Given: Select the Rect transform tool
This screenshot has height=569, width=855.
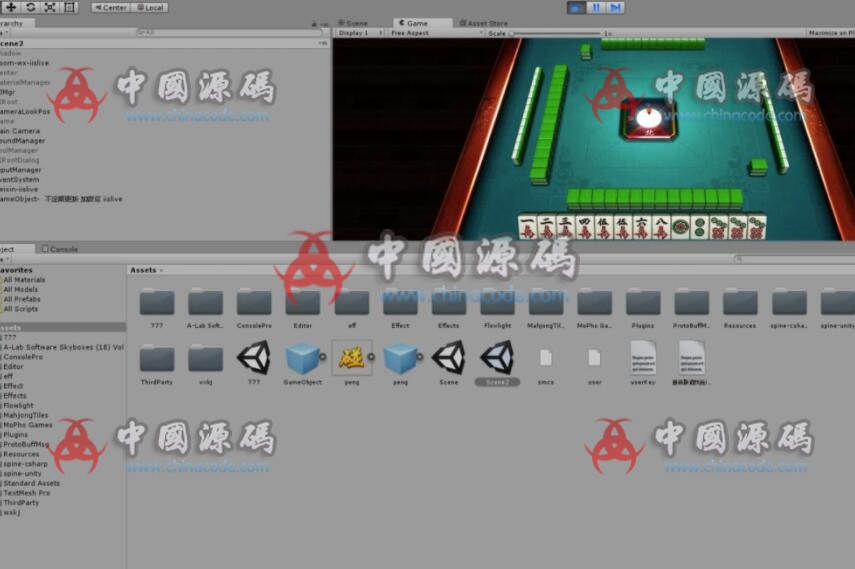Looking at the screenshot, I should (x=69, y=7).
